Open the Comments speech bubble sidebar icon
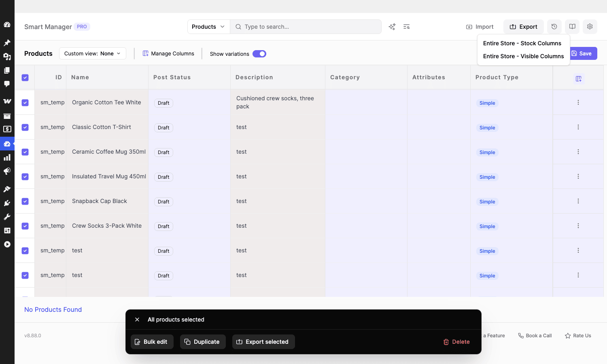This screenshot has height=364, width=607. point(7,84)
